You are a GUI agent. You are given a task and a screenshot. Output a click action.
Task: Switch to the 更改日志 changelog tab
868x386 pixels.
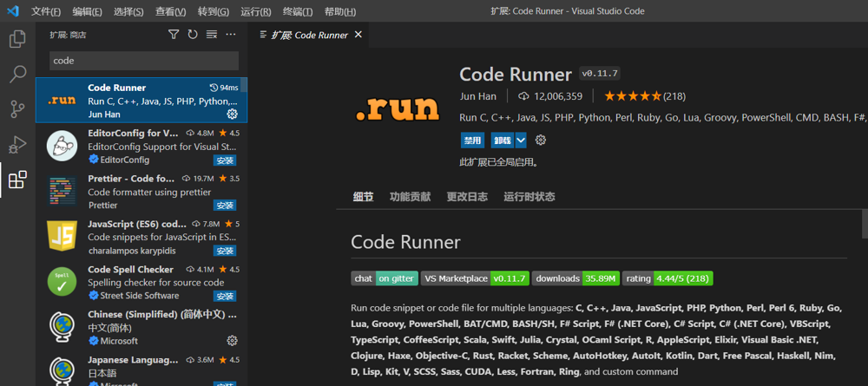pos(467,197)
